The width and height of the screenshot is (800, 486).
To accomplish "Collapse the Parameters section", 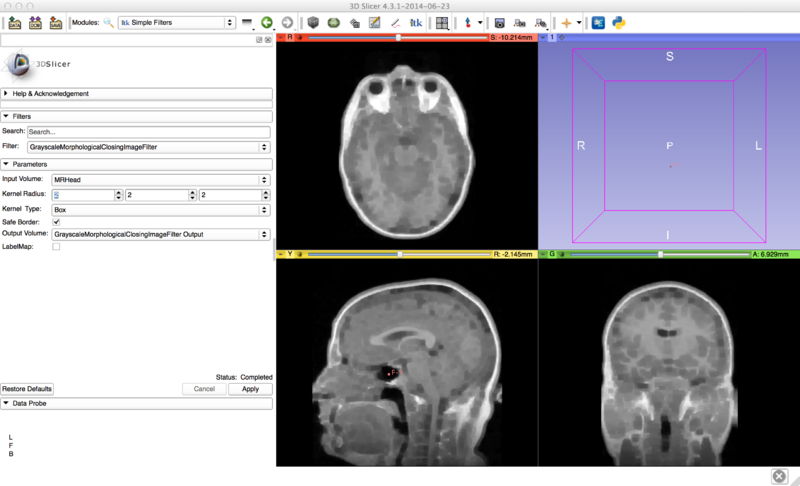I will coord(136,164).
